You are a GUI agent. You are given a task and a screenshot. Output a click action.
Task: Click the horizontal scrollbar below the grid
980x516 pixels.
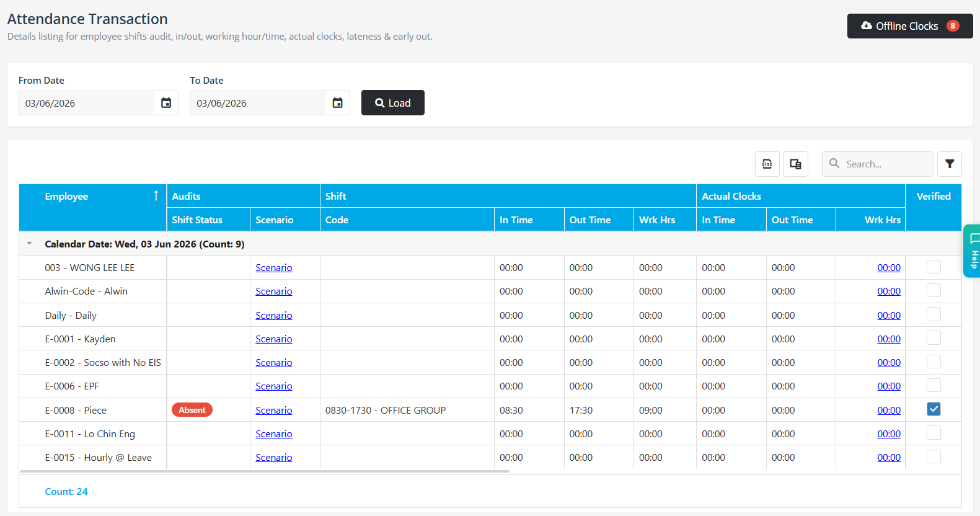coord(265,471)
